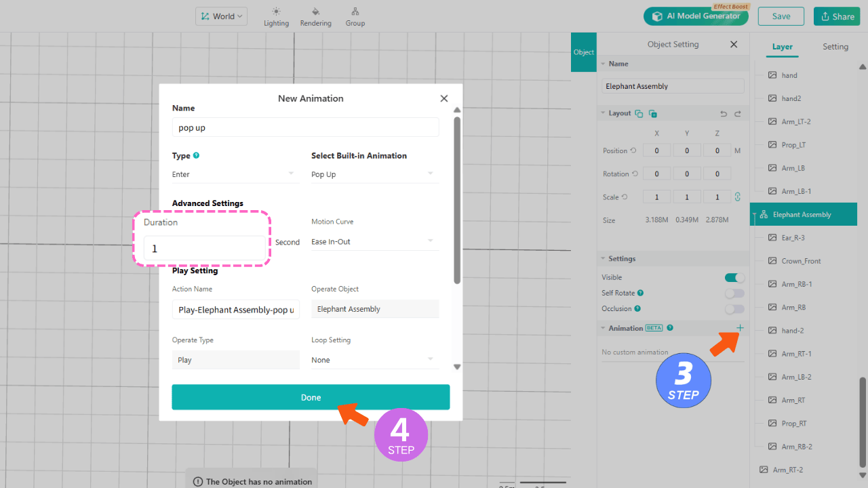Expand the Loop Setting dropdown

(x=374, y=360)
